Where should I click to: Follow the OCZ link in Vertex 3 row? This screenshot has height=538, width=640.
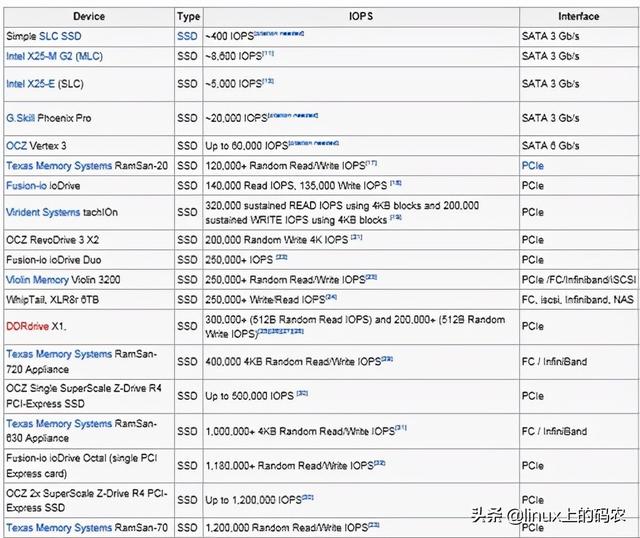click(16, 146)
